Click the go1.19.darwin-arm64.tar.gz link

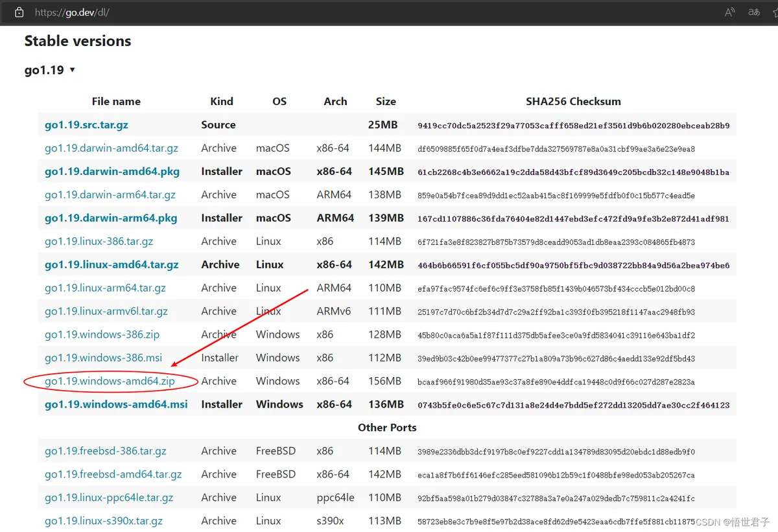point(110,195)
